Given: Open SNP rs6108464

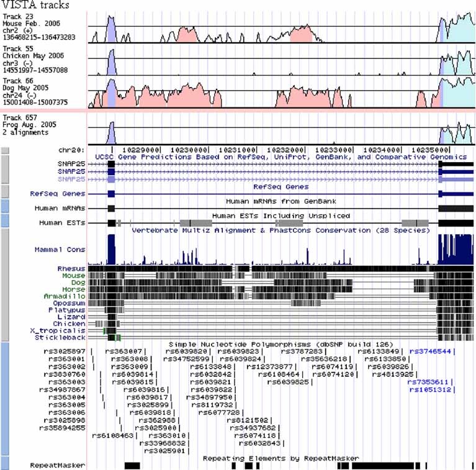Looking at the screenshot, I should [279, 374].
